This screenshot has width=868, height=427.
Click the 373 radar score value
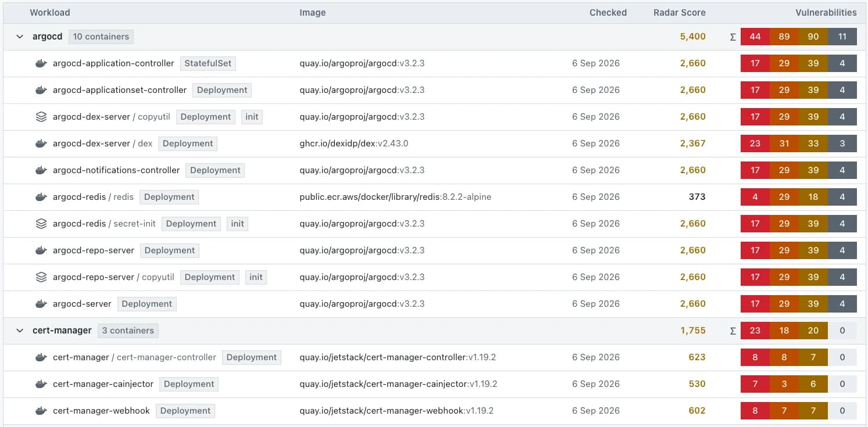(697, 197)
